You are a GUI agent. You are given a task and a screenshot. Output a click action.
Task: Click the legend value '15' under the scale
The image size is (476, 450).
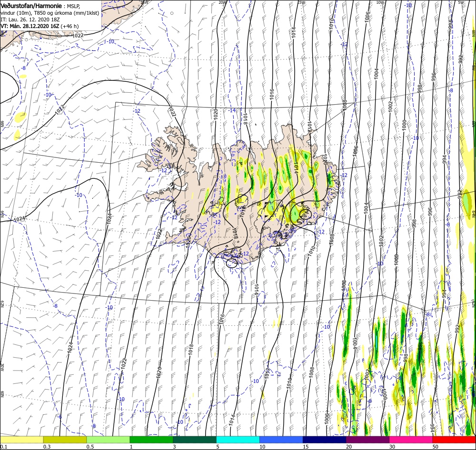pyautogui.click(x=306, y=447)
